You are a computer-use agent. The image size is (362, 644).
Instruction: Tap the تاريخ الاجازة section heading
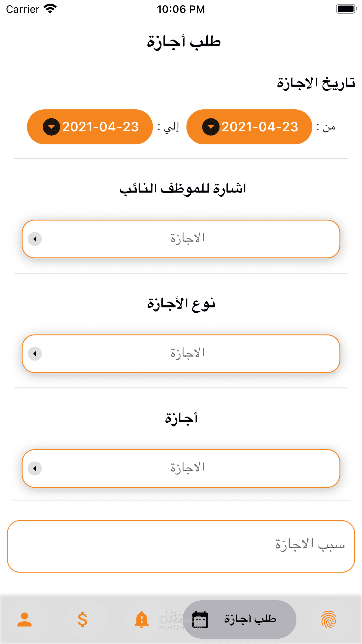(x=316, y=83)
